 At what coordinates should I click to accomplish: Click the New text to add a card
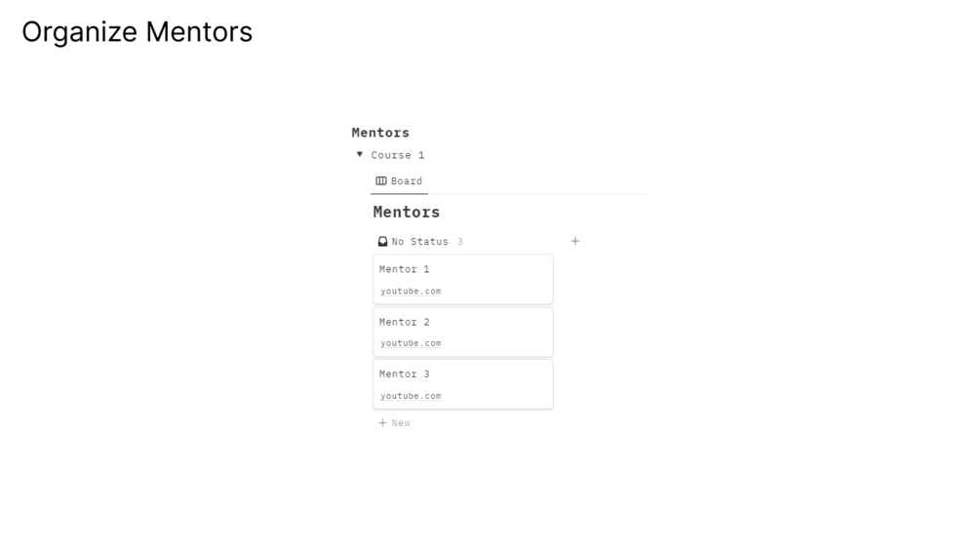[401, 423]
